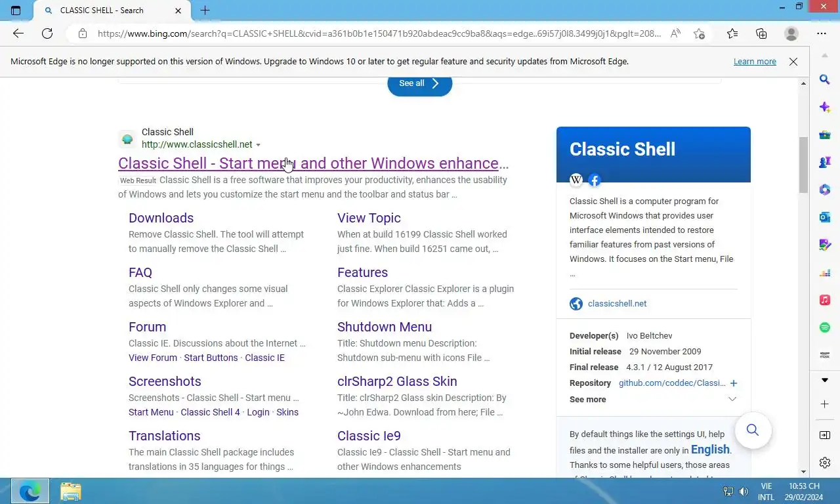Click the Classic Shell 4 link
This screenshot has height=504, width=840.
point(210,412)
